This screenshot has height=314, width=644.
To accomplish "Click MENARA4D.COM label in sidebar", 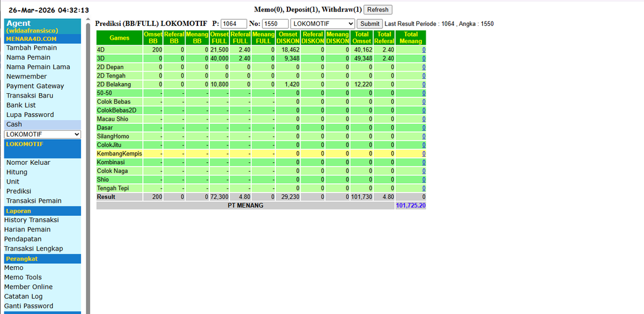I will [31, 39].
